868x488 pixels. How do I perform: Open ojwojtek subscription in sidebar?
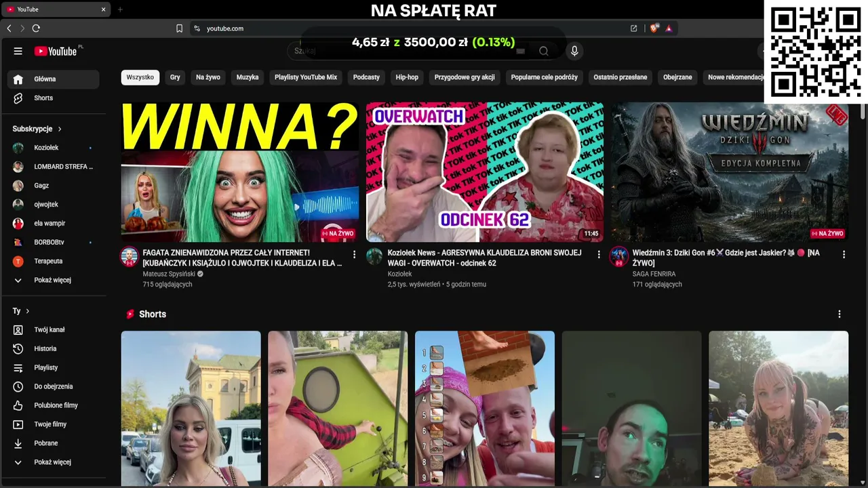point(53,205)
